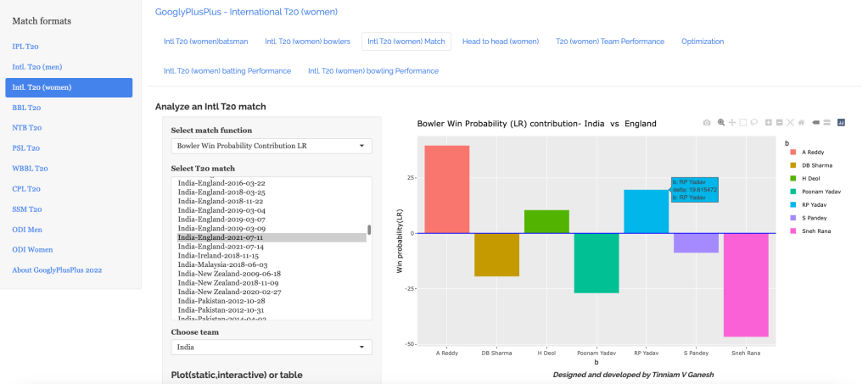Choose the Lasso Select tool
Screen dimensions: 868x384
(x=754, y=123)
